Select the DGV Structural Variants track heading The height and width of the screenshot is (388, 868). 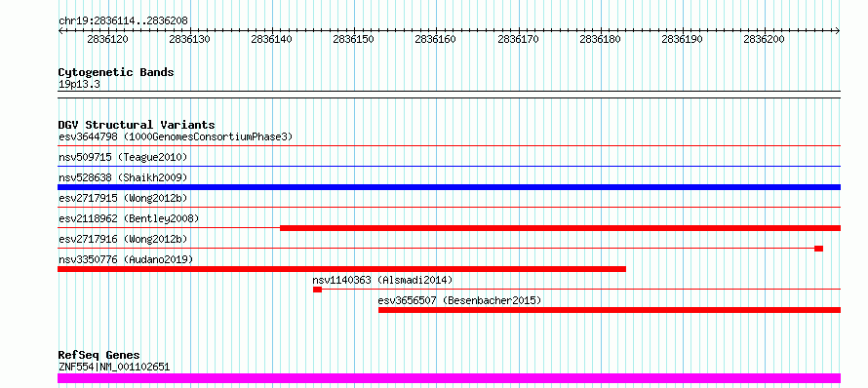point(137,125)
